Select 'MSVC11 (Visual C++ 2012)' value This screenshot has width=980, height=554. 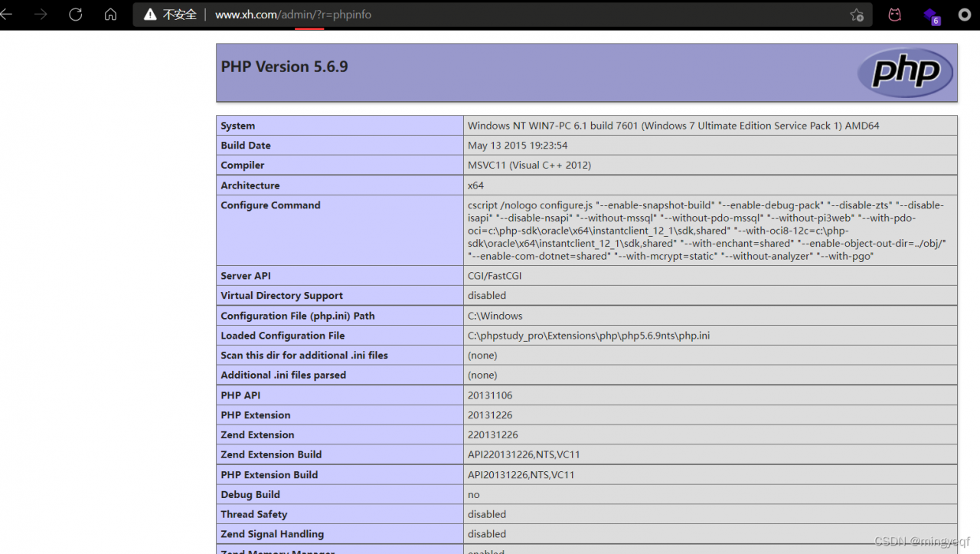pyautogui.click(x=529, y=166)
